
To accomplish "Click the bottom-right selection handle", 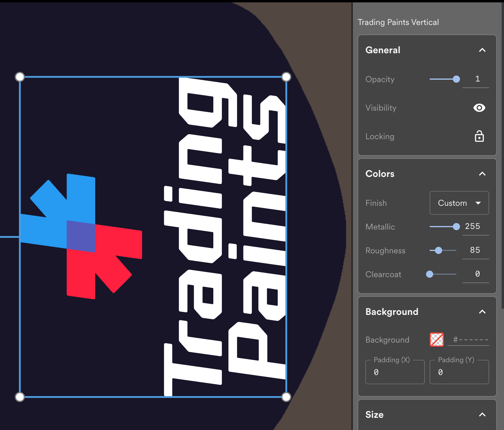I will [286, 397].
